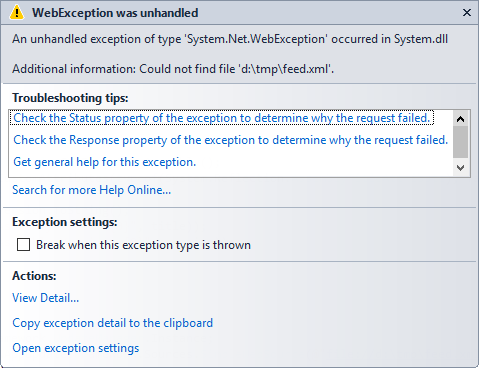This screenshot has height=368, width=479.
Task: Open exception settings
Action: 76,348
